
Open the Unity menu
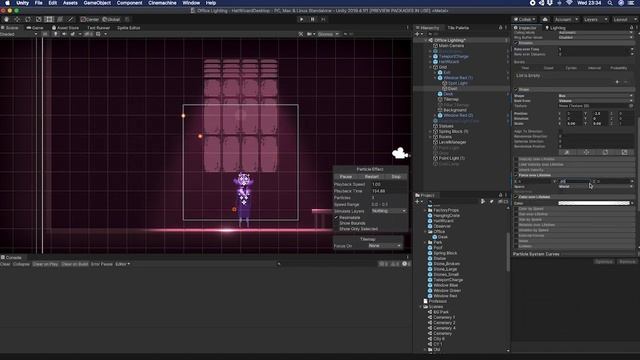[22, 3]
